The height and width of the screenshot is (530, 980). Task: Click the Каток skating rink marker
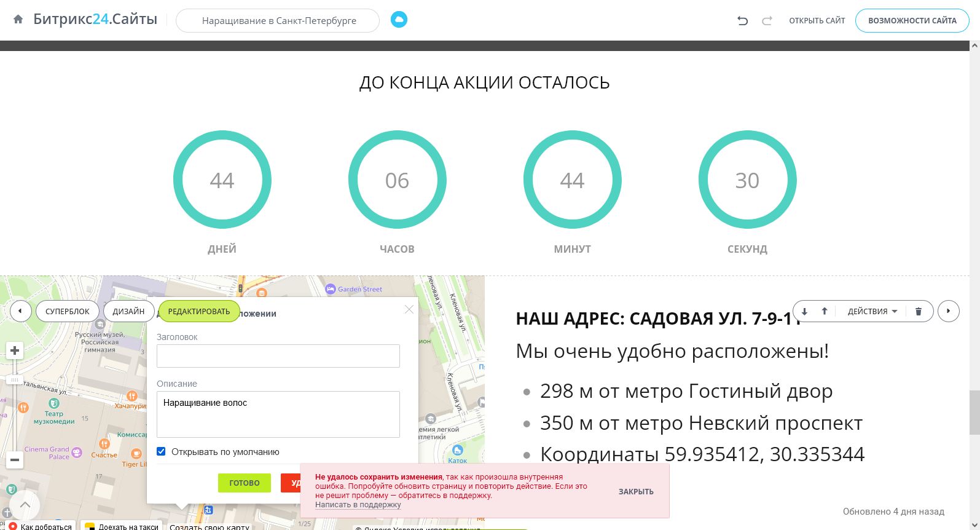pos(457,450)
